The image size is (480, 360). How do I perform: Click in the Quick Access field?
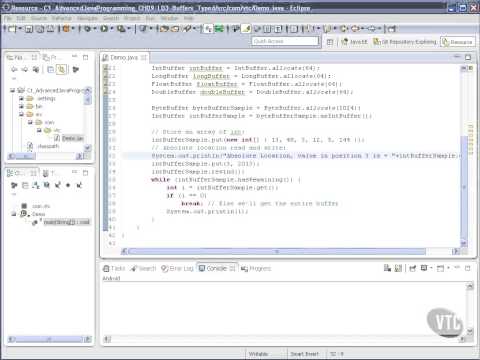click(285, 41)
